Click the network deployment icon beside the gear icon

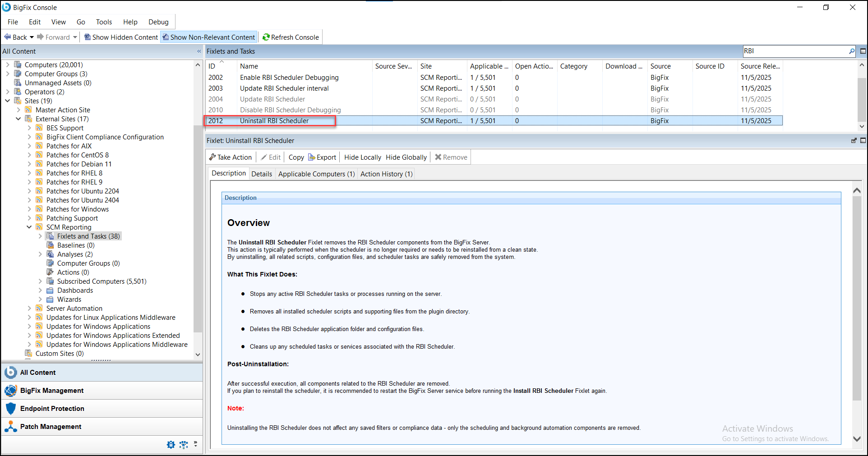click(x=184, y=445)
